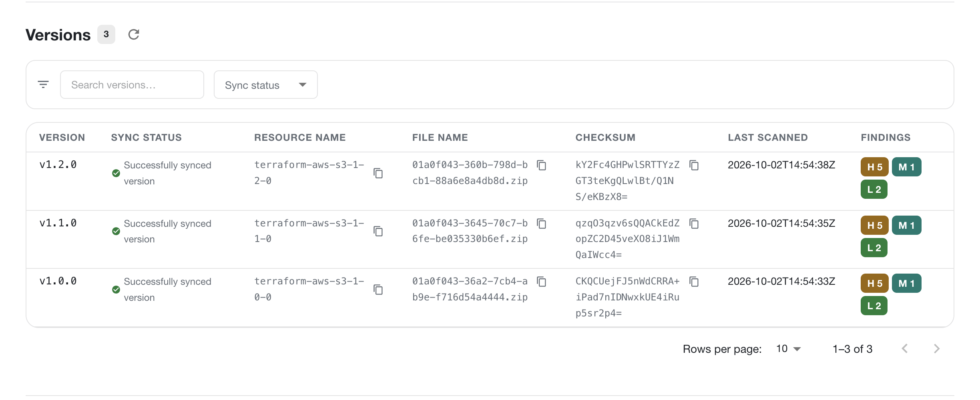The image size is (980, 400).
Task: Click the L 2 badge for v1.2.0
Action: tap(874, 189)
